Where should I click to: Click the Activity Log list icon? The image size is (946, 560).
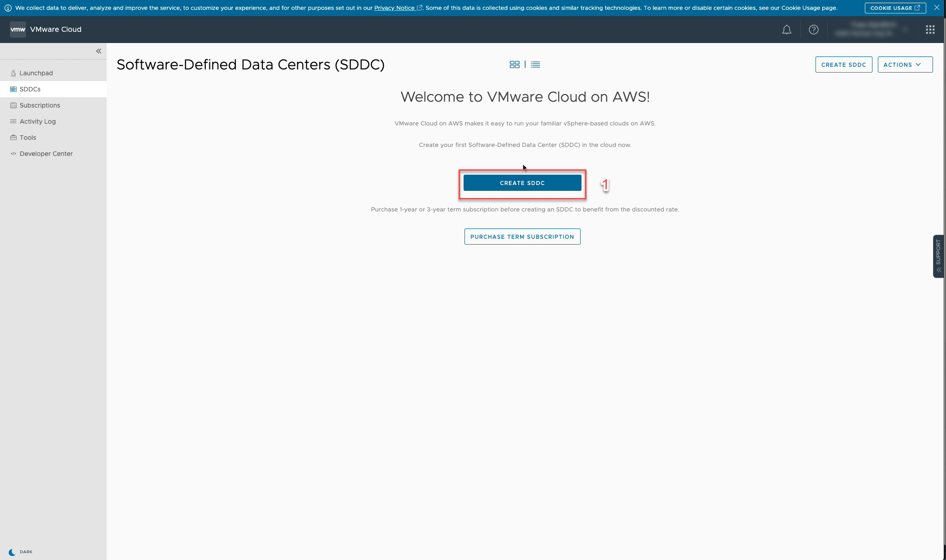(x=13, y=121)
